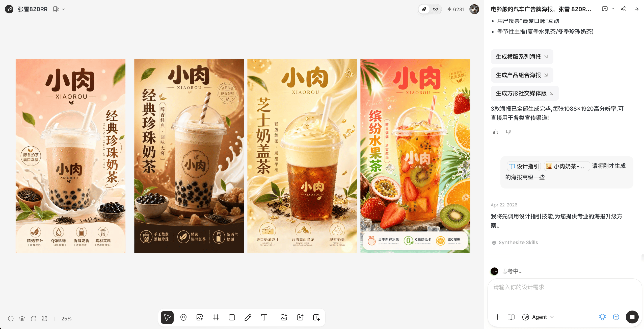644x329 pixels.
Task: Select the rectangle shape tool
Action: point(232,318)
